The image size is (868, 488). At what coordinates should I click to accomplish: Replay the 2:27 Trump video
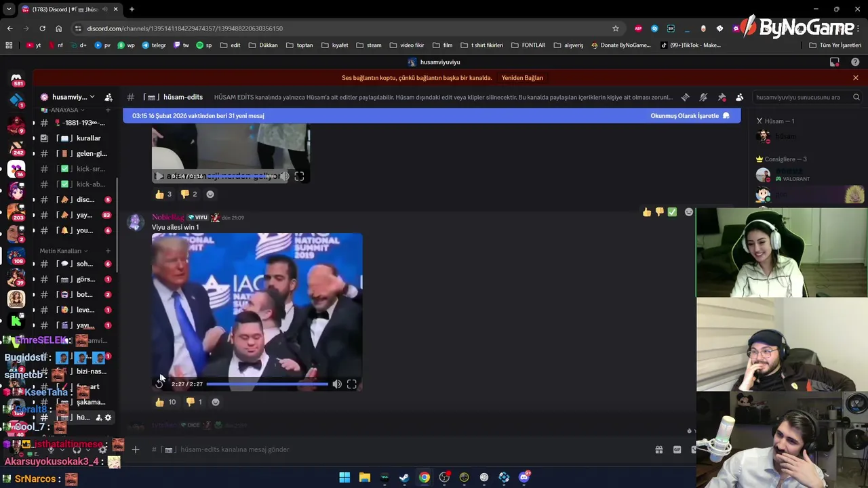[x=160, y=384]
